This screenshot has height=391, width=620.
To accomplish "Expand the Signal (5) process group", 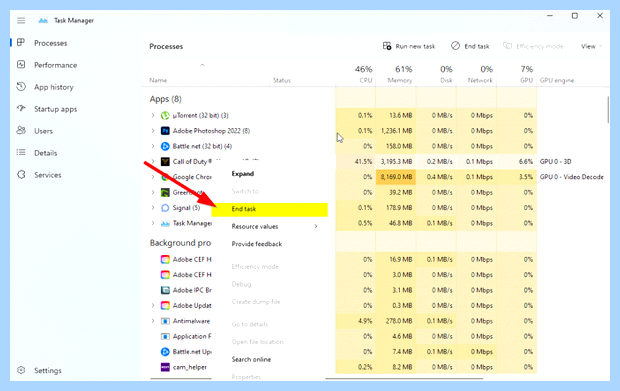I will pyautogui.click(x=153, y=208).
